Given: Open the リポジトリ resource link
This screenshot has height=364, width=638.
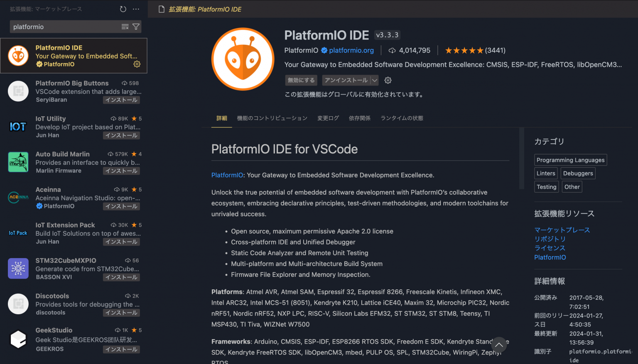Looking at the screenshot, I should point(550,239).
